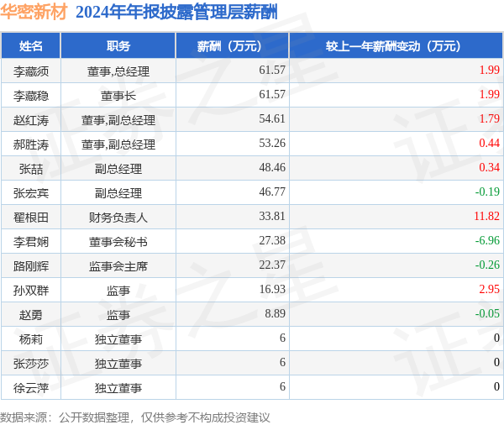Click 李藏稳's change value 1.99
This screenshot has height=425, width=504.
click(x=489, y=94)
